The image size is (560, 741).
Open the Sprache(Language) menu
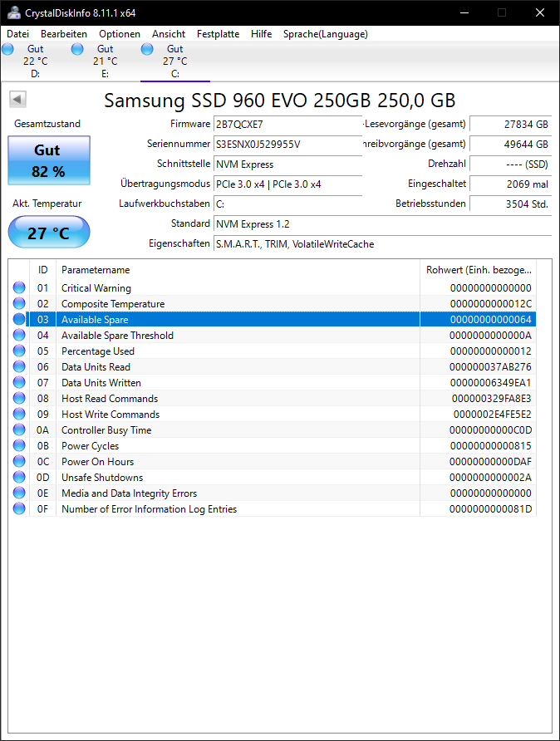tap(325, 34)
